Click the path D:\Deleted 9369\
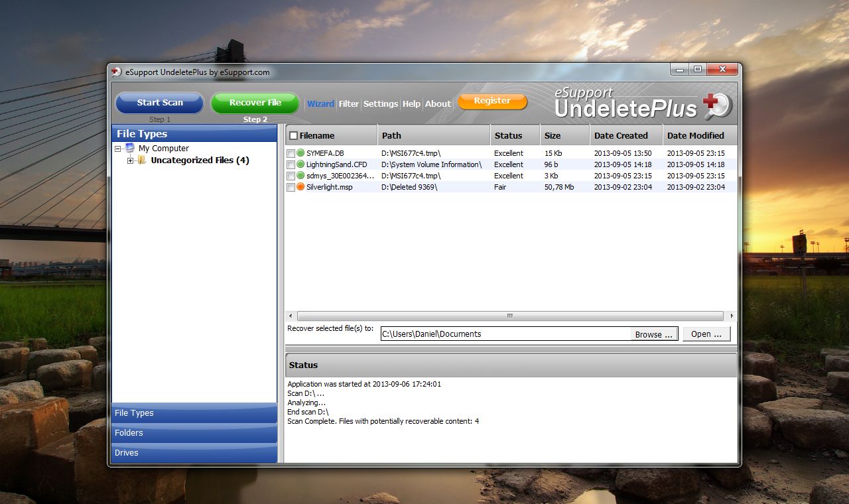The height and width of the screenshot is (504, 849). coord(409,187)
